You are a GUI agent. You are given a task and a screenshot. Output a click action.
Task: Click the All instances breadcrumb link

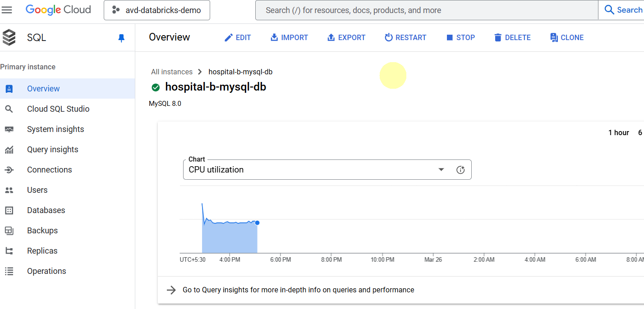(172, 72)
